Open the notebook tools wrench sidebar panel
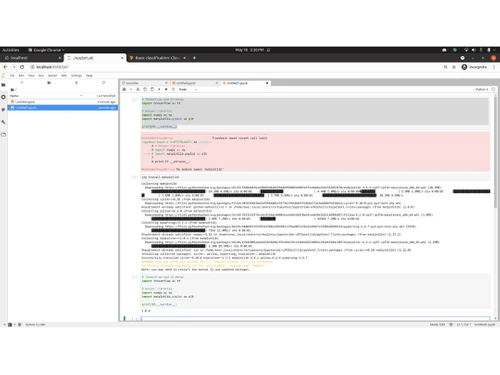This screenshot has width=500, height=375. click(x=3, y=122)
